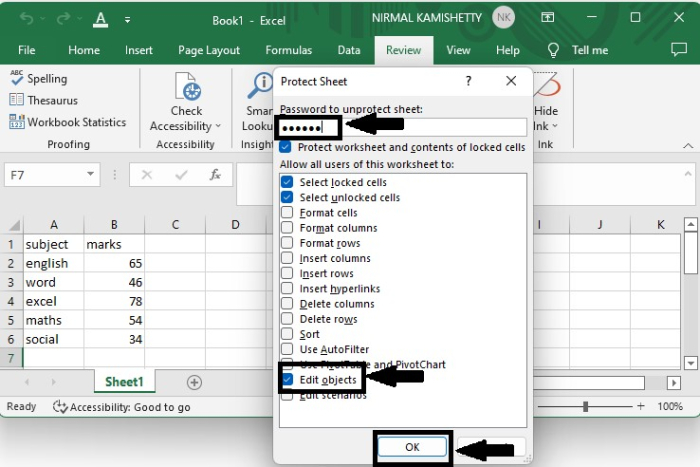
Task: Expand the formula bar chevron
Action: [x=688, y=174]
